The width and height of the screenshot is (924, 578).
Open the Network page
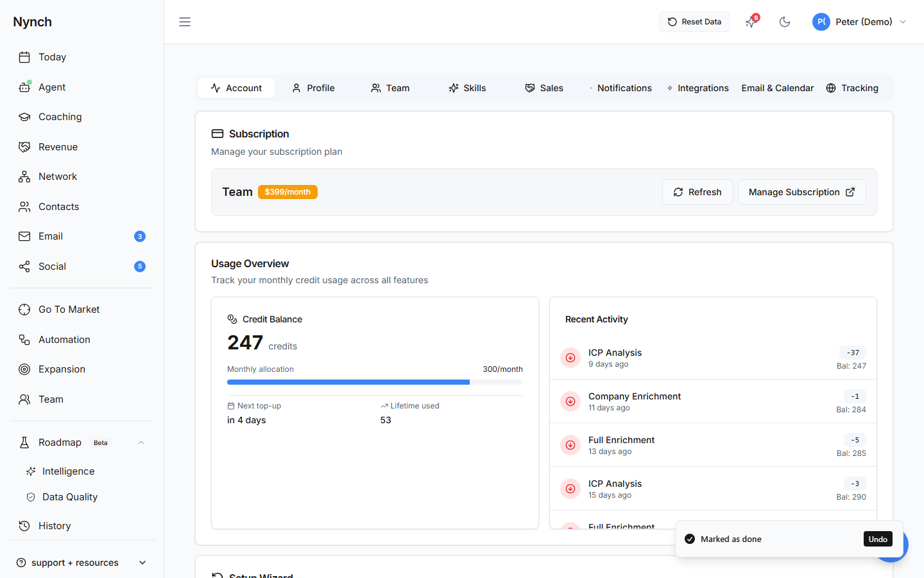click(x=81, y=177)
